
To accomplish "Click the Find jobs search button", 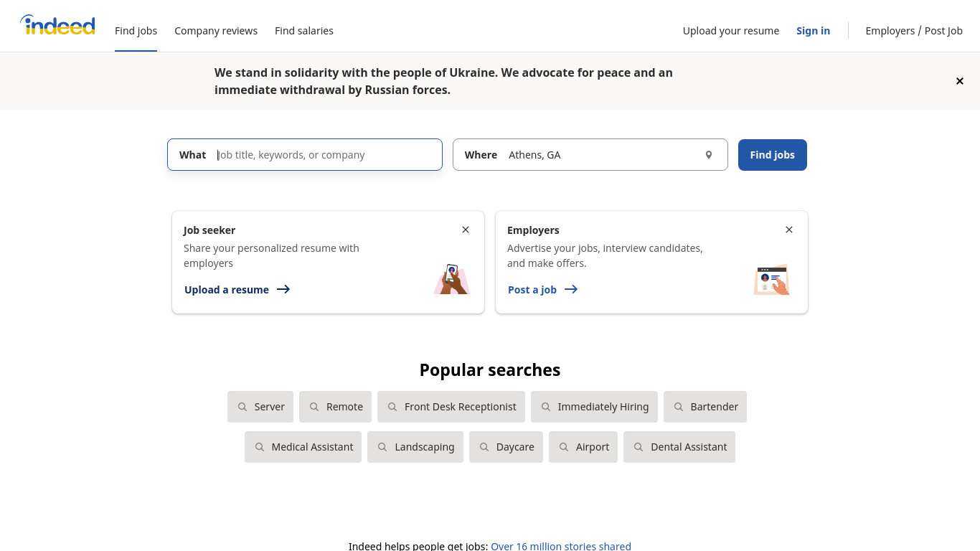I will click(x=773, y=155).
